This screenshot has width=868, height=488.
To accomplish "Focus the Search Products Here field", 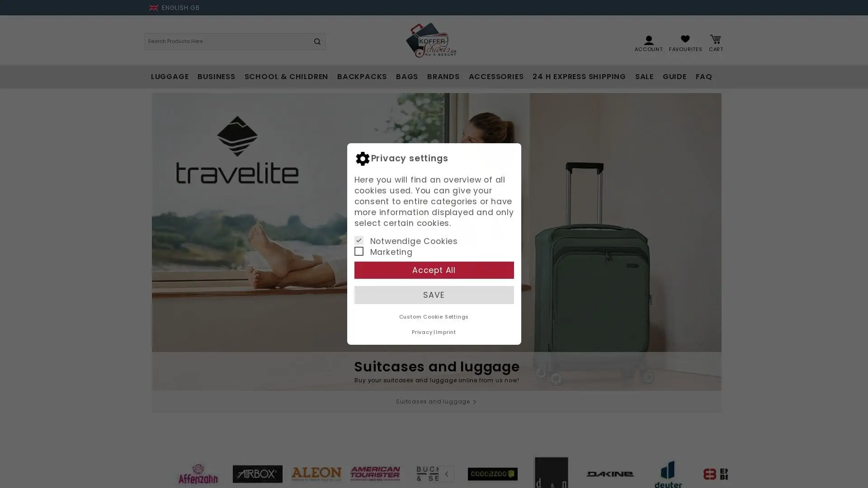I will pyautogui.click(x=226, y=42).
